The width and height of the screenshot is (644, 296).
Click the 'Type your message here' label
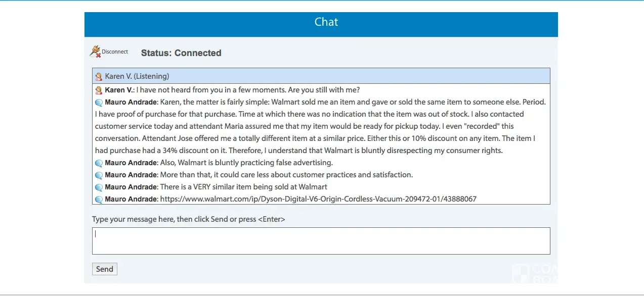coord(188,219)
